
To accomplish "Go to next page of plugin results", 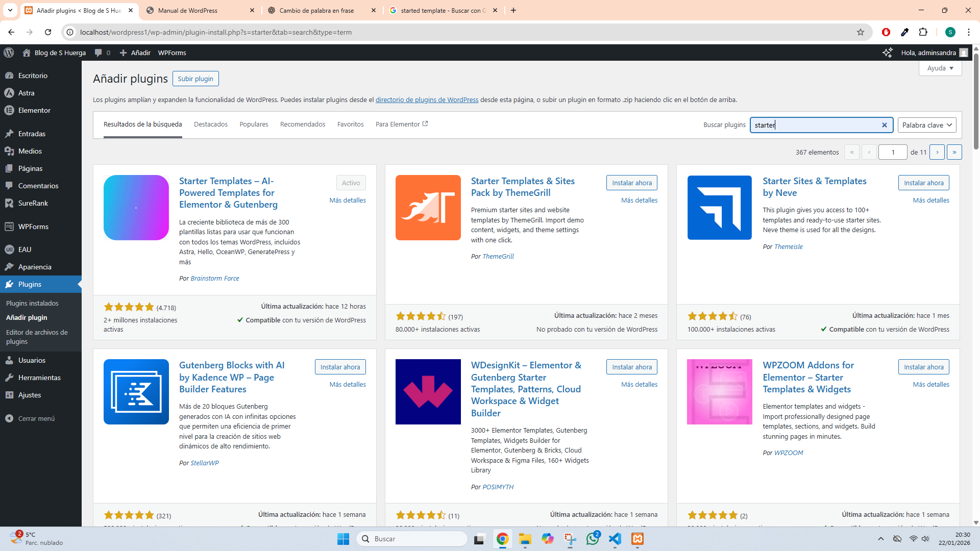I will pos(937,152).
